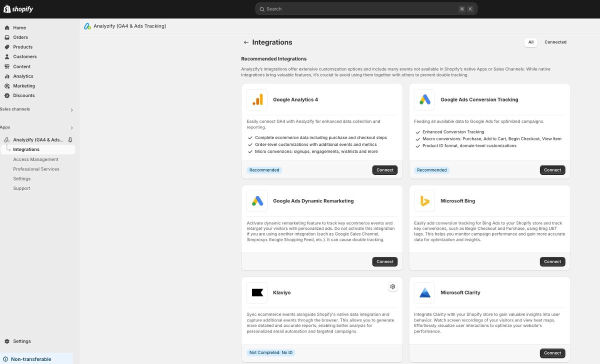Pin the Analyzify app

coord(70,139)
